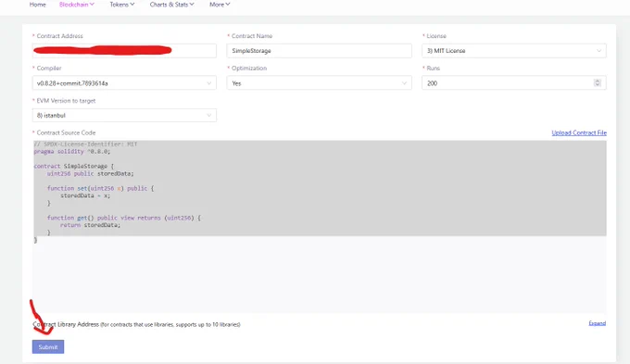Open the Tokens menu
The image size is (630, 364).
(x=121, y=5)
